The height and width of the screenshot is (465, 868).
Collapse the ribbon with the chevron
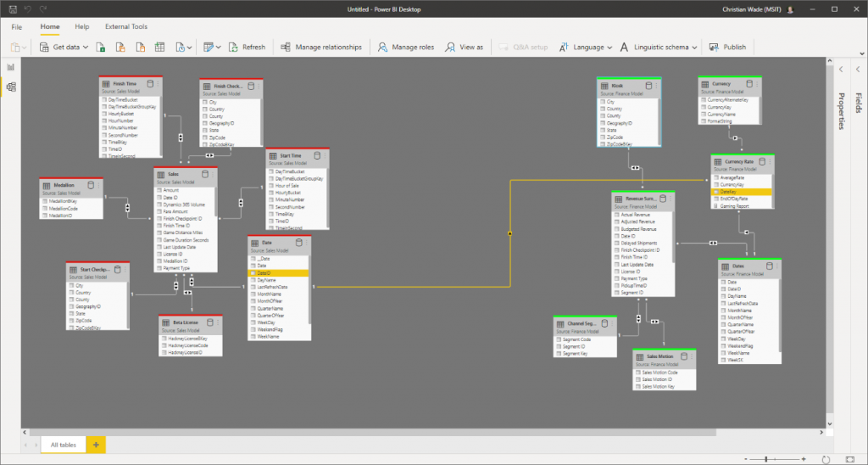pyautogui.click(x=861, y=53)
